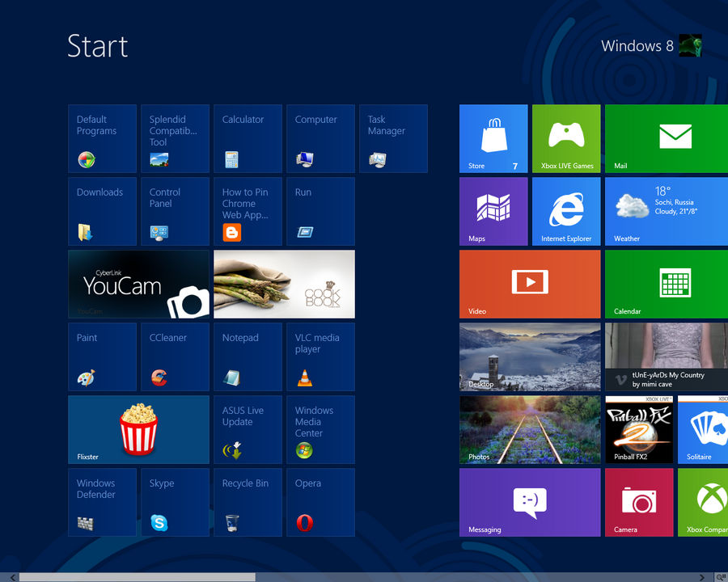Open the Photos tile
The image size is (728, 582).
tap(530, 430)
